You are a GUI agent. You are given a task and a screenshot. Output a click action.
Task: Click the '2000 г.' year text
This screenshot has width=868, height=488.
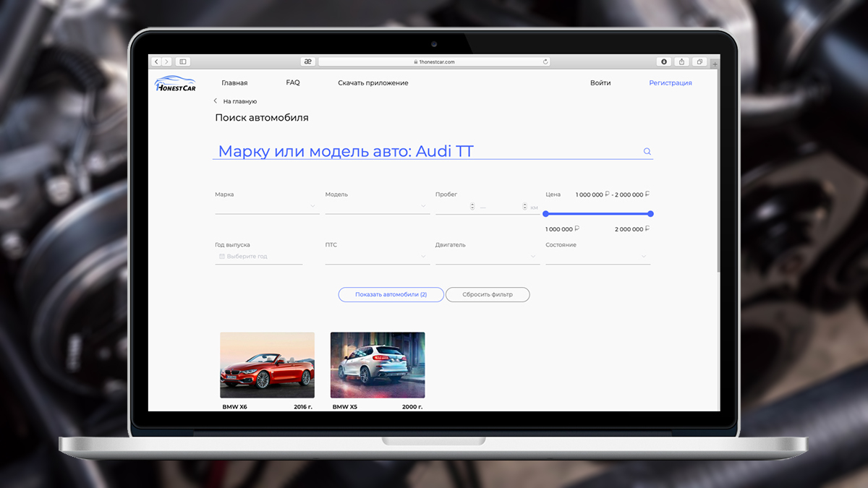412,407
